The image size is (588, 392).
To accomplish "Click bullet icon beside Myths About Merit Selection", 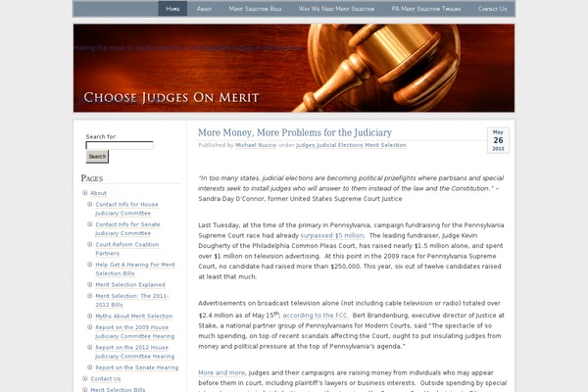I will [89, 317].
